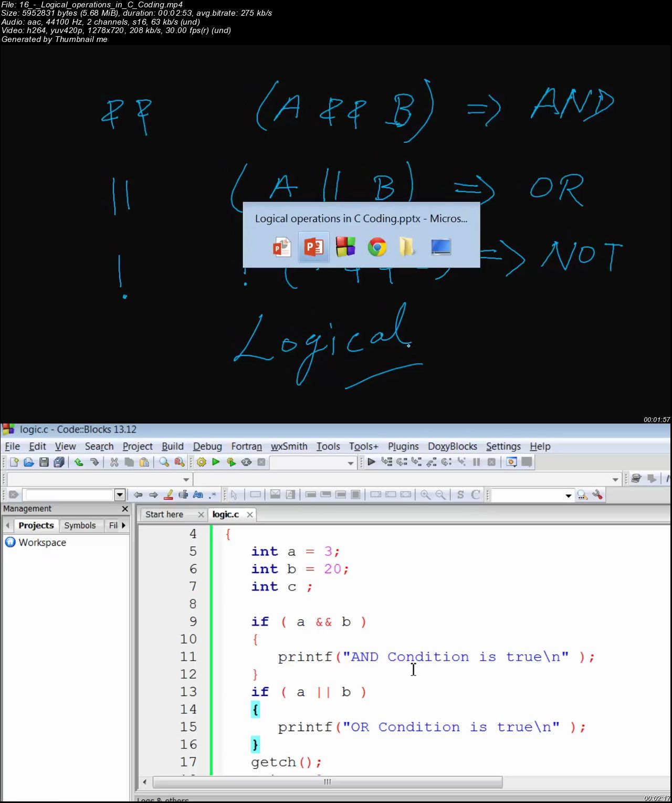The height and width of the screenshot is (803, 672).
Task: Close the logic.c editor tab
Action: [250, 514]
